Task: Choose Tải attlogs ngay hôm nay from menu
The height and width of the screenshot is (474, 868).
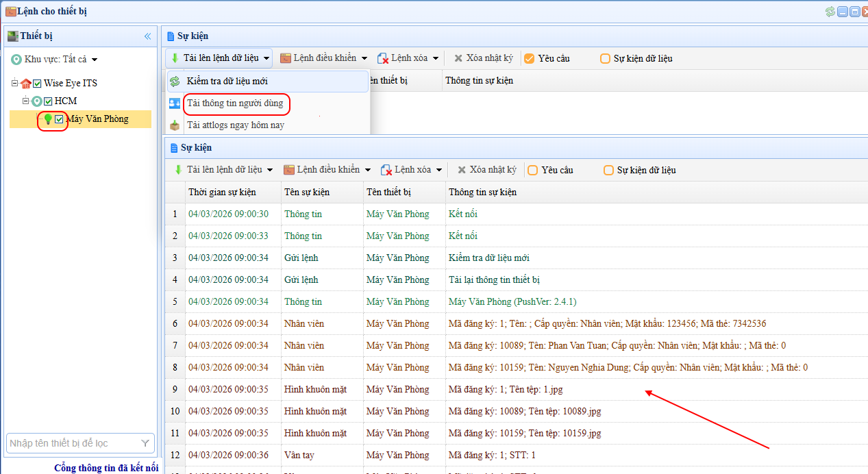Action: [x=235, y=125]
